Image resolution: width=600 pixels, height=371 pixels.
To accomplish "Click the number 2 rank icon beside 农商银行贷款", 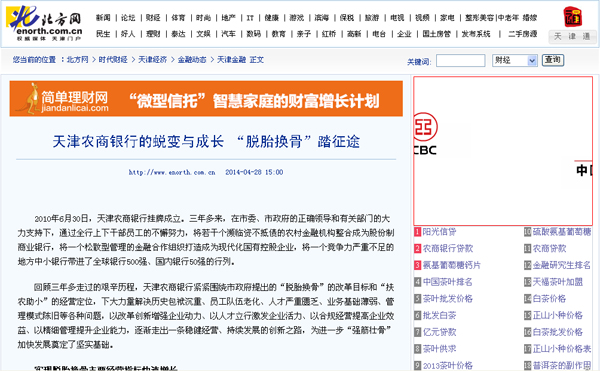I will (x=417, y=249).
